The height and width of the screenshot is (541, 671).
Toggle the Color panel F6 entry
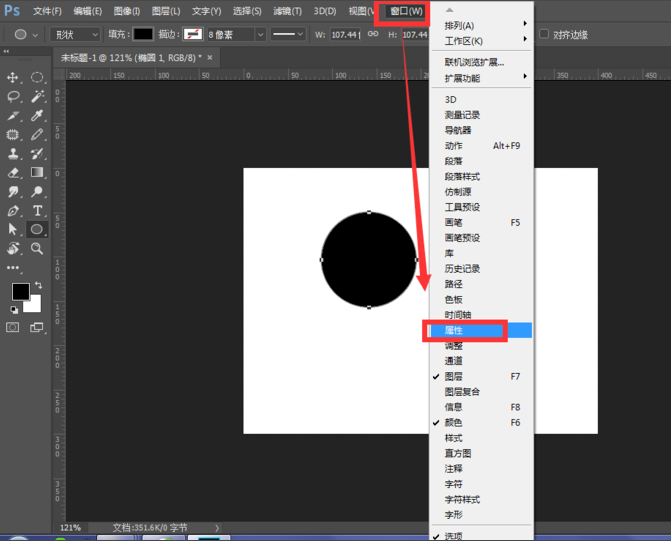pyautogui.click(x=481, y=422)
